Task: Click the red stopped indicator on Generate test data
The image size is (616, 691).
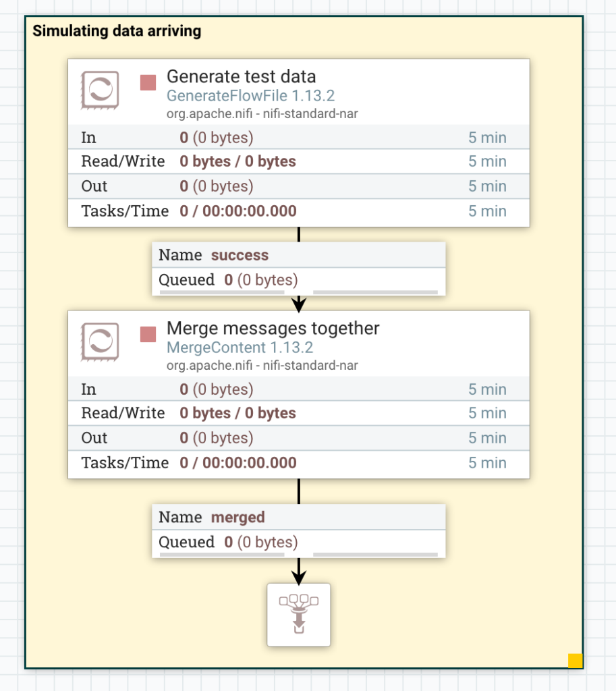Action: tap(148, 84)
